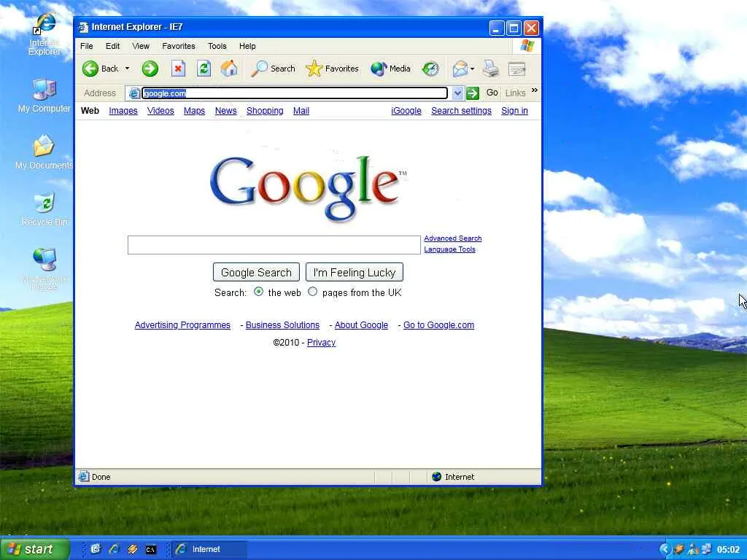Open the Language Tools link

click(449, 249)
